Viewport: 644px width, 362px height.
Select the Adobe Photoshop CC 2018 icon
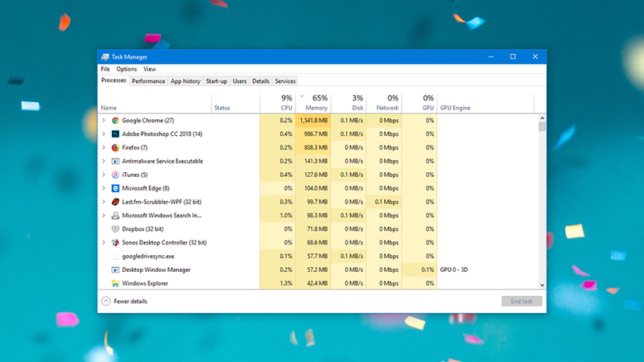tap(115, 134)
